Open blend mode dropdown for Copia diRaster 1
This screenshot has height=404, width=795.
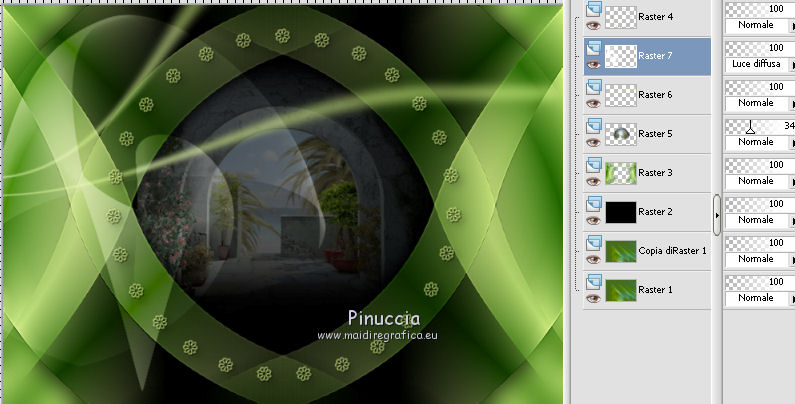[x=760, y=259]
